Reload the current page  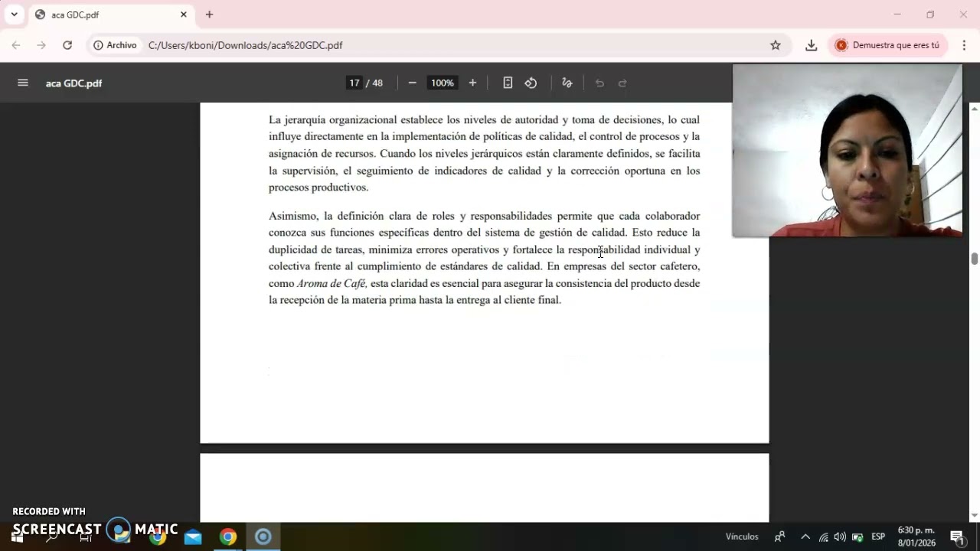tap(67, 45)
